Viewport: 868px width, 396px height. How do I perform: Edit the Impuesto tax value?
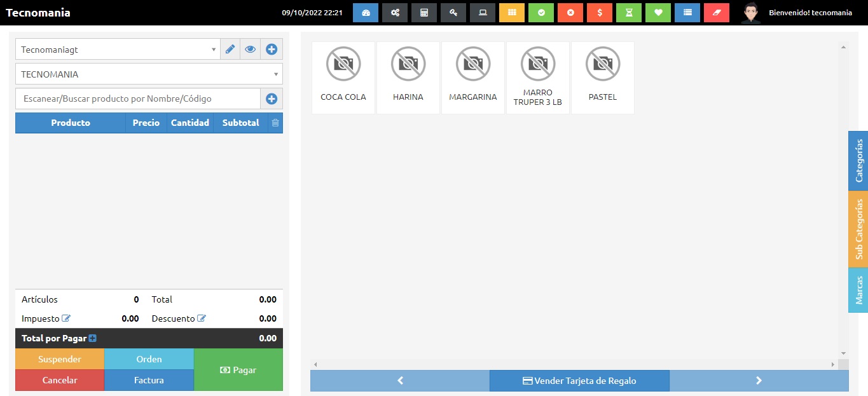pos(66,318)
